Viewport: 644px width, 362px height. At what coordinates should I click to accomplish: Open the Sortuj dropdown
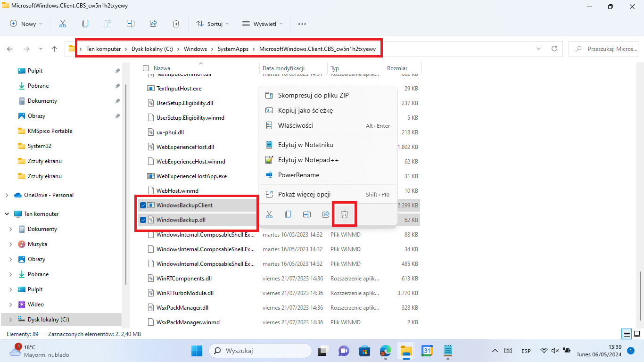pyautogui.click(x=212, y=24)
